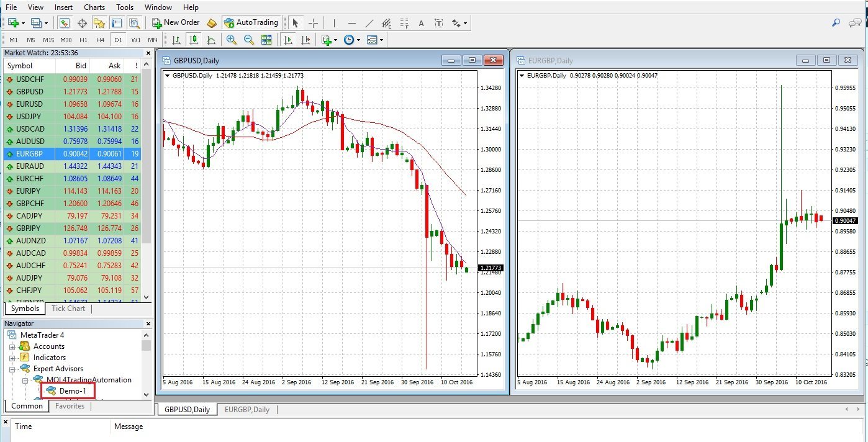The image size is (868, 442).
Task: Expand the Accounts tree node
Action: click(x=12, y=346)
